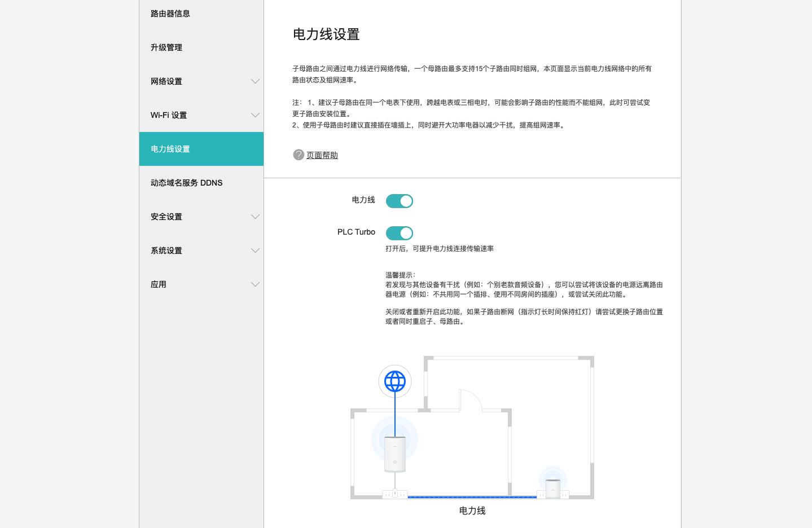The height and width of the screenshot is (528, 812).
Task: Click the 电力线 caption under diagram
Action: 472,511
